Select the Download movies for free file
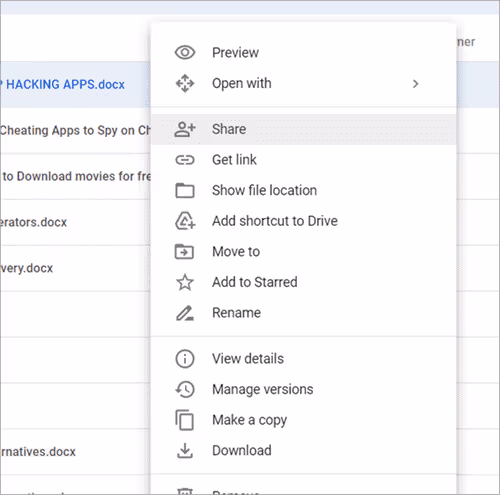 pyautogui.click(x=75, y=176)
